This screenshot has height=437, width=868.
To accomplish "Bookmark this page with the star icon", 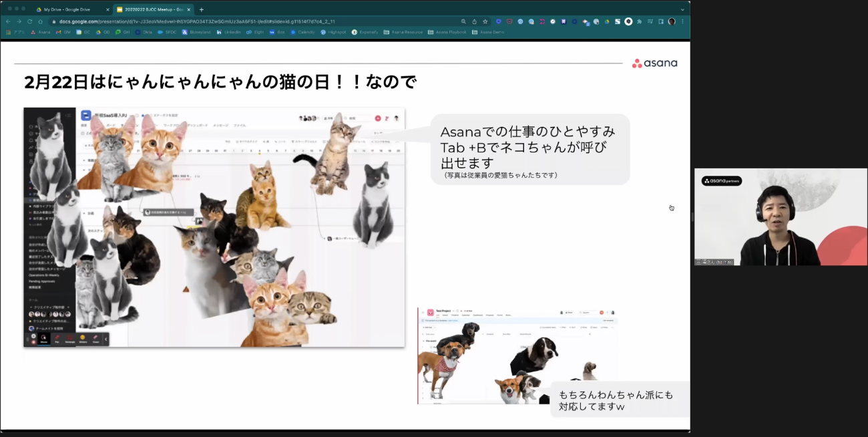I will [485, 21].
